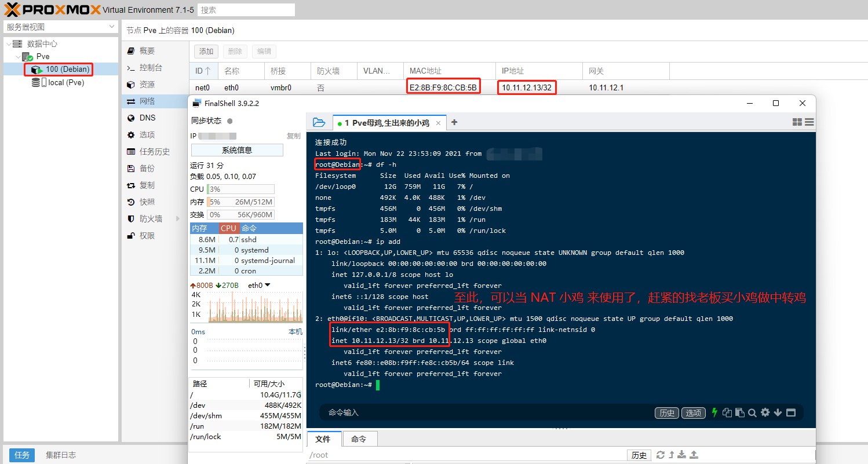Open the eth0 network interface dropdown

tap(267, 285)
